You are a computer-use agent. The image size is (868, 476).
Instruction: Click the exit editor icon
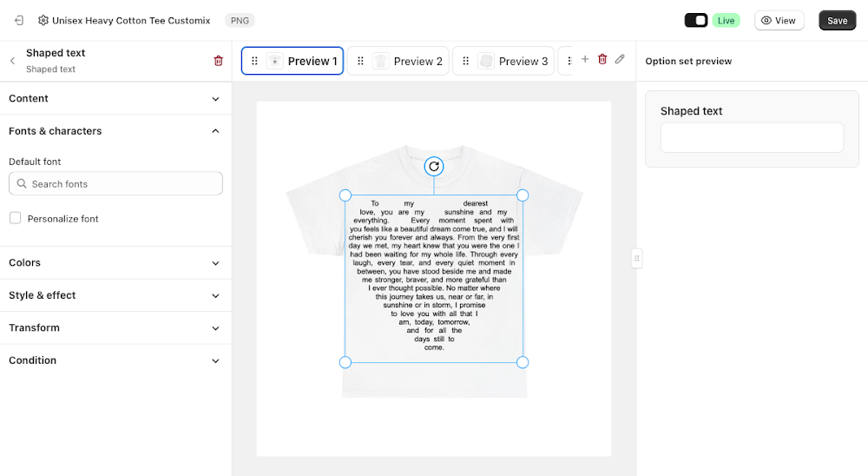19,21
